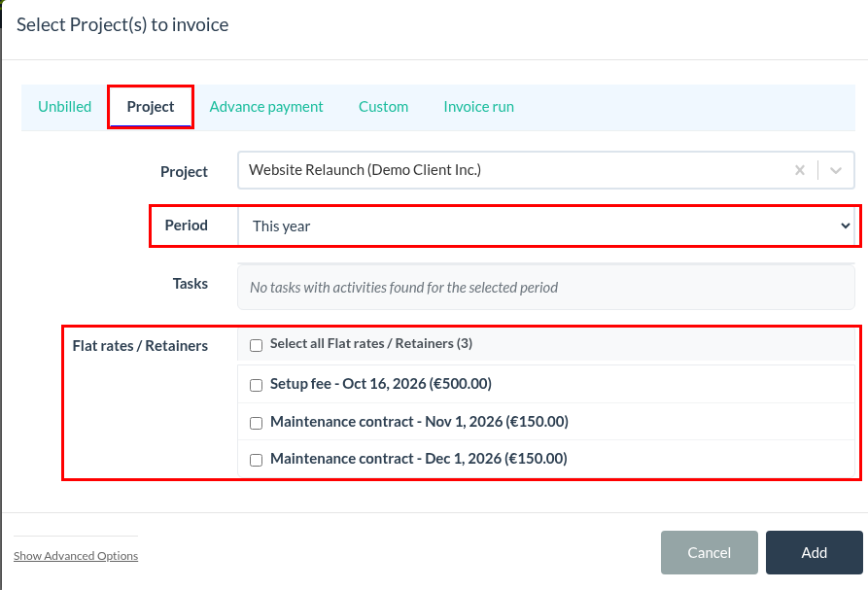
Task: Click the Period field label
Action: tap(187, 226)
